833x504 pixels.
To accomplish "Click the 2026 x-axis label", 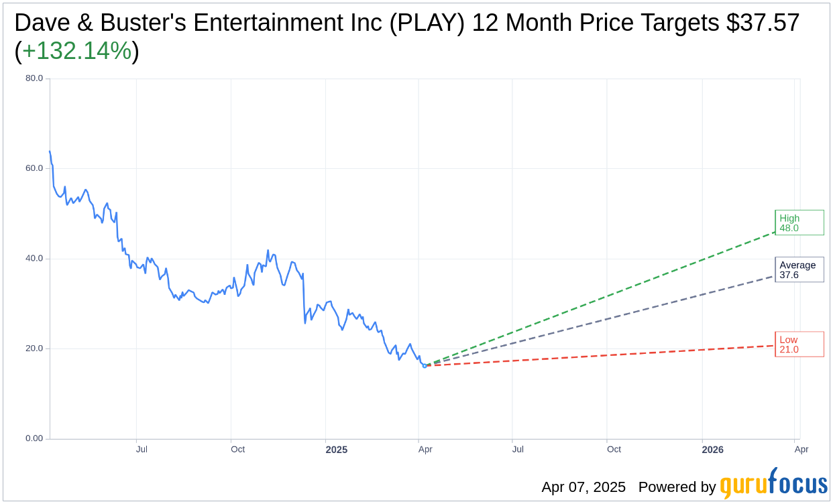I will coord(712,450).
